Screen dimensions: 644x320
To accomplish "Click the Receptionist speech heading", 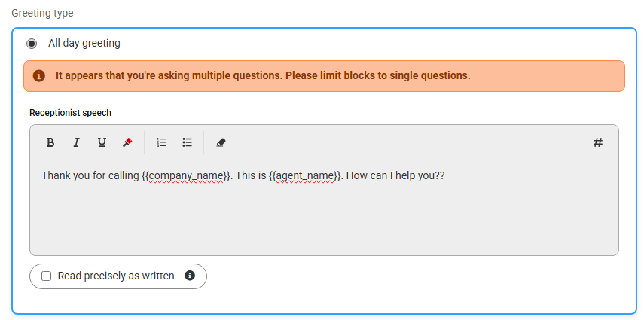I will pyautogui.click(x=70, y=112).
